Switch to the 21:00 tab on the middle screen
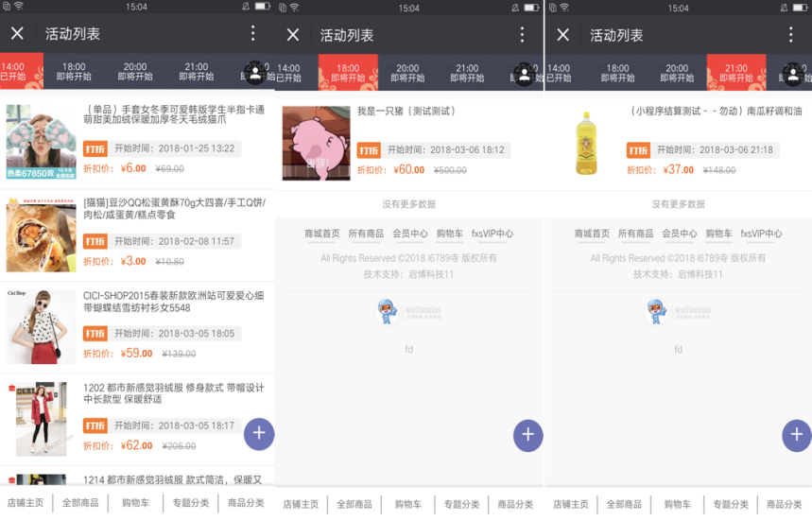812x521 pixels. click(467, 73)
